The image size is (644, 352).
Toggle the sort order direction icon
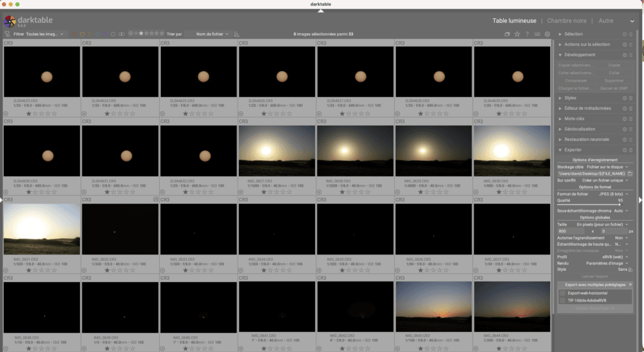point(236,34)
